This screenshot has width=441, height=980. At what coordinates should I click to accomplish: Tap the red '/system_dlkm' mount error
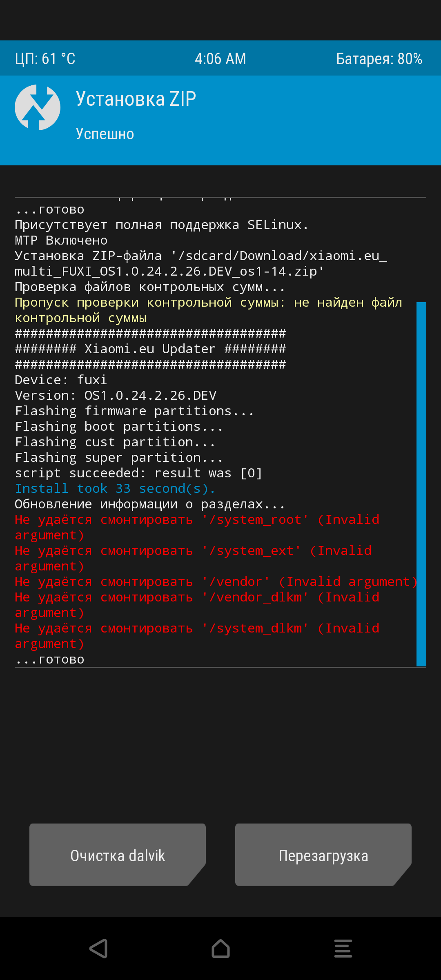pos(197,636)
